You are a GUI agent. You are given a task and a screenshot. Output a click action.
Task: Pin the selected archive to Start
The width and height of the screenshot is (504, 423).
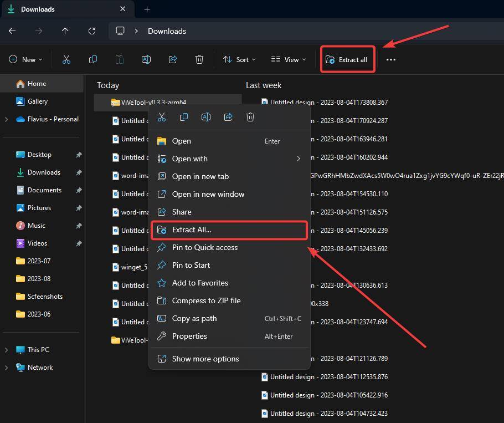[x=191, y=265]
